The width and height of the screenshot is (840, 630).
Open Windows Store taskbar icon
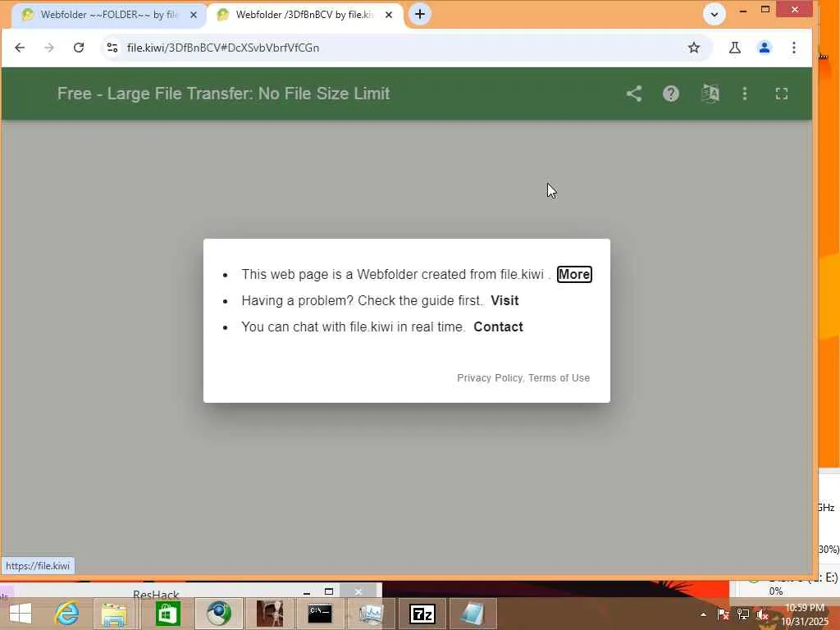pyautogui.click(x=167, y=614)
